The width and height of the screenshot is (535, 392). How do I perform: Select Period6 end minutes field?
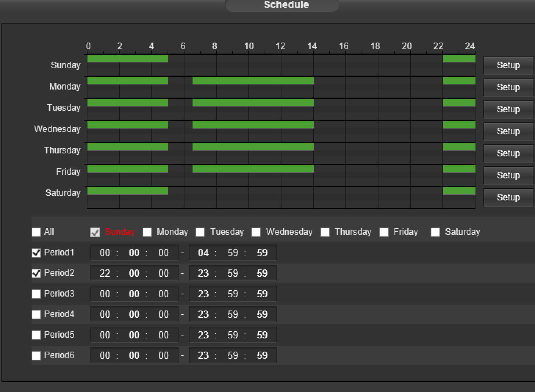pos(233,356)
